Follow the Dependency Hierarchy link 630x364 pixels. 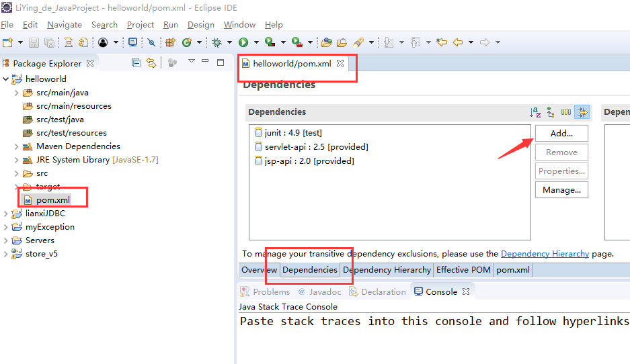pyautogui.click(x=545, y=254)
